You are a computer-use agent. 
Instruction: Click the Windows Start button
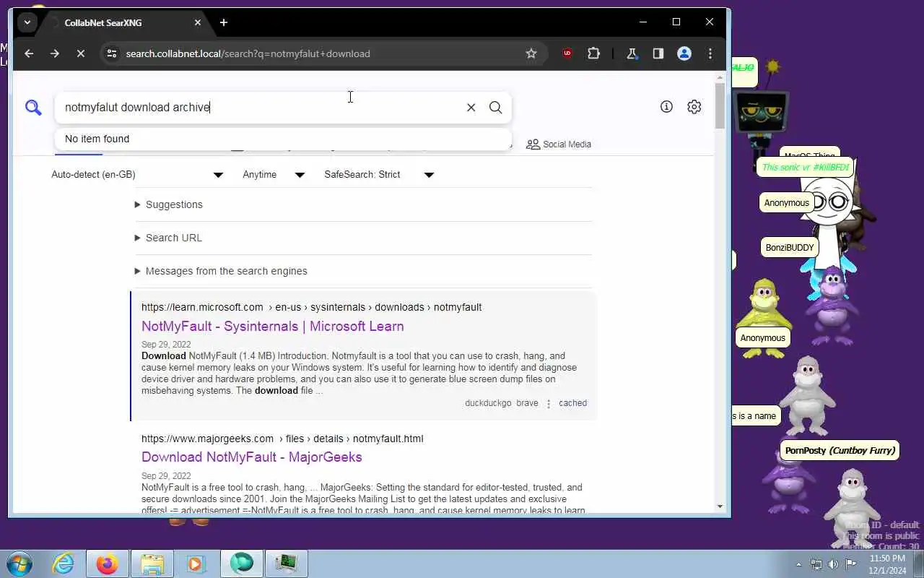pyautogui.click(x=19, y=564)
